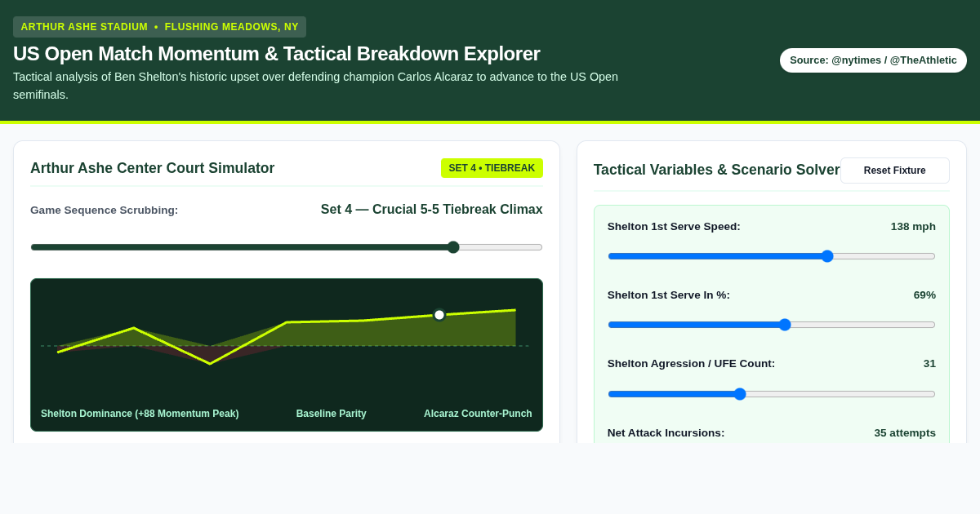This screenshot has height=514, width=980.
Task: Click the Shelton 1st Serve Speed slider
Action: pos(772,256)
